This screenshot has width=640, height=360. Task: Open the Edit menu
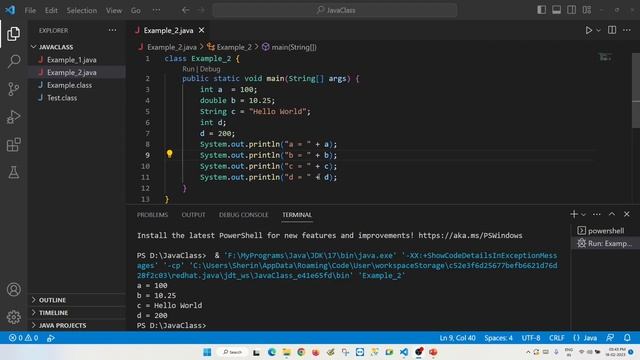pyautogui.click(x=51, y=10)
